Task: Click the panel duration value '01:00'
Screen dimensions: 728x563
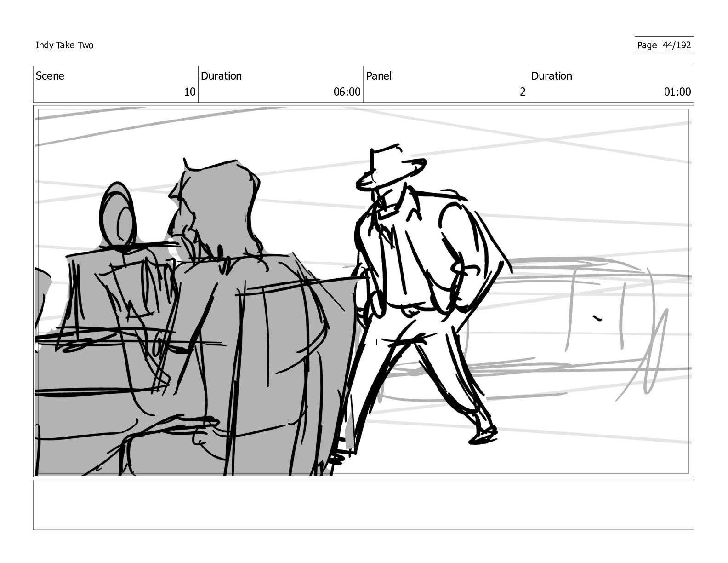Action: coord(677,92)
